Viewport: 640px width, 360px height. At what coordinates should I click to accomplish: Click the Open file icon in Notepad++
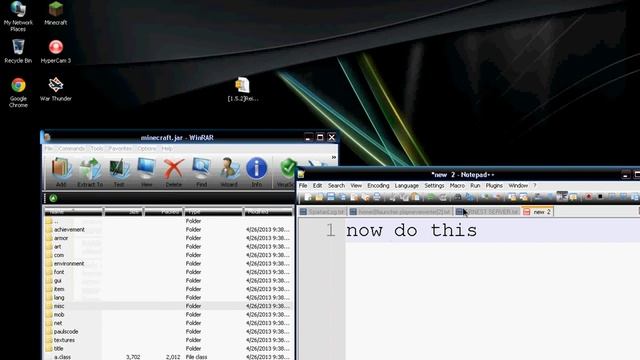tap(319, 198)
